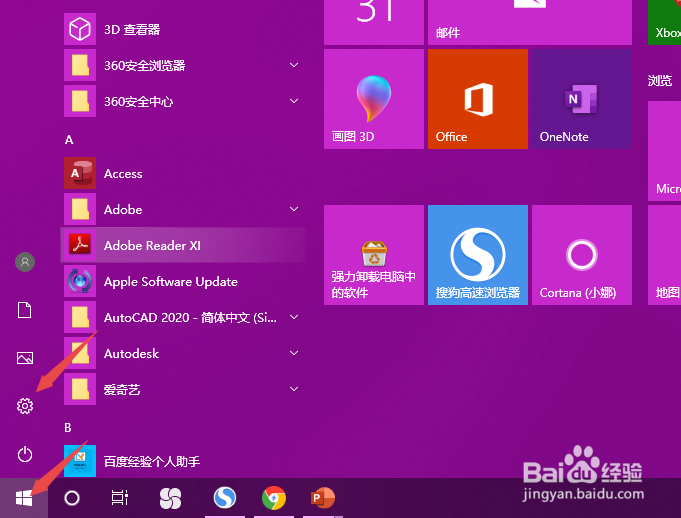
Task: Click the Windows Start button
Action: (24, 498)
